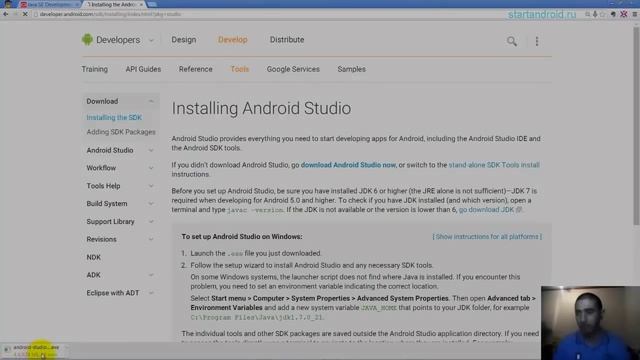Close the Java SE Development tab
The width and height of the screenshot is (640, 360).
(78, 4)
